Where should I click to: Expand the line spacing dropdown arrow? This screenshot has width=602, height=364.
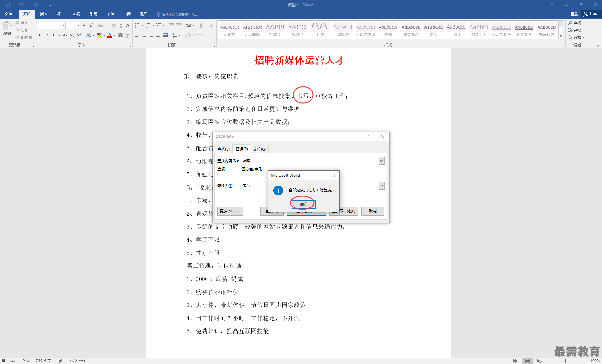(179, 35)
